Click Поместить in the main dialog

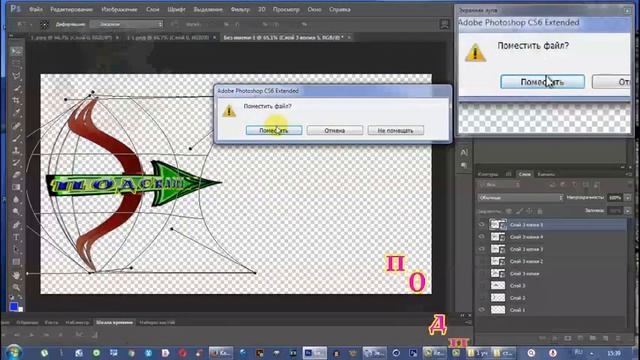[274, 130]
